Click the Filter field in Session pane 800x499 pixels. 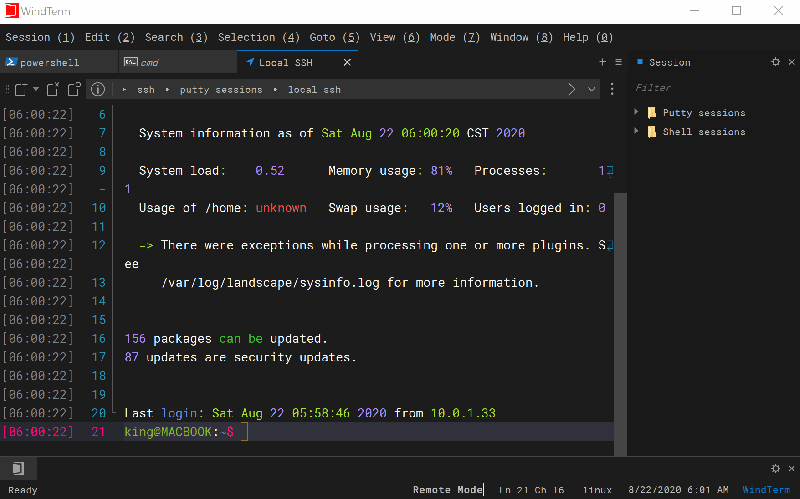click(x=713, y=88)
